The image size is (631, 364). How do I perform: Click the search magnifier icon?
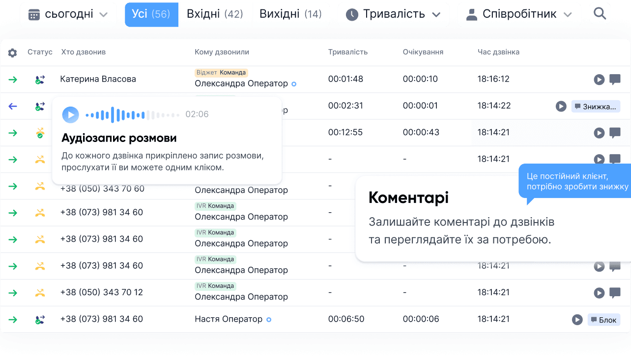click(600, 14)
